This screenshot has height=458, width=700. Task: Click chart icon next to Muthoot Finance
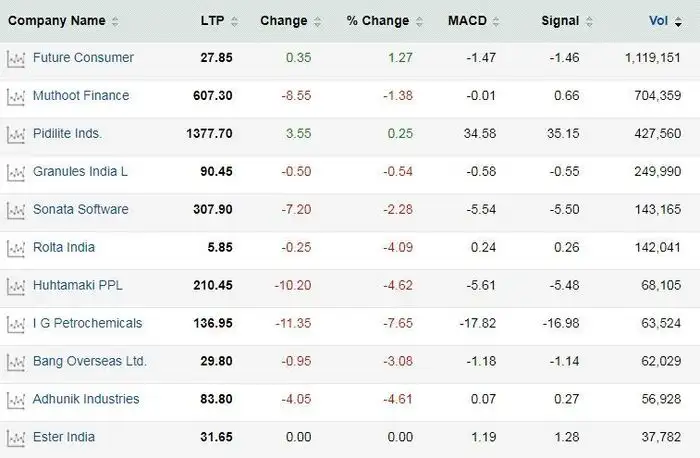point(15,97)
